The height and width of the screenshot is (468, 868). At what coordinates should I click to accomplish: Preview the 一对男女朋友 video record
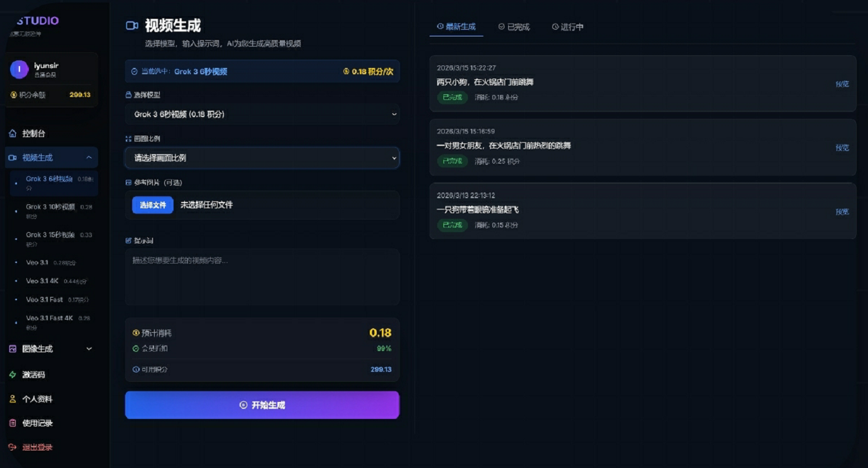842,147
